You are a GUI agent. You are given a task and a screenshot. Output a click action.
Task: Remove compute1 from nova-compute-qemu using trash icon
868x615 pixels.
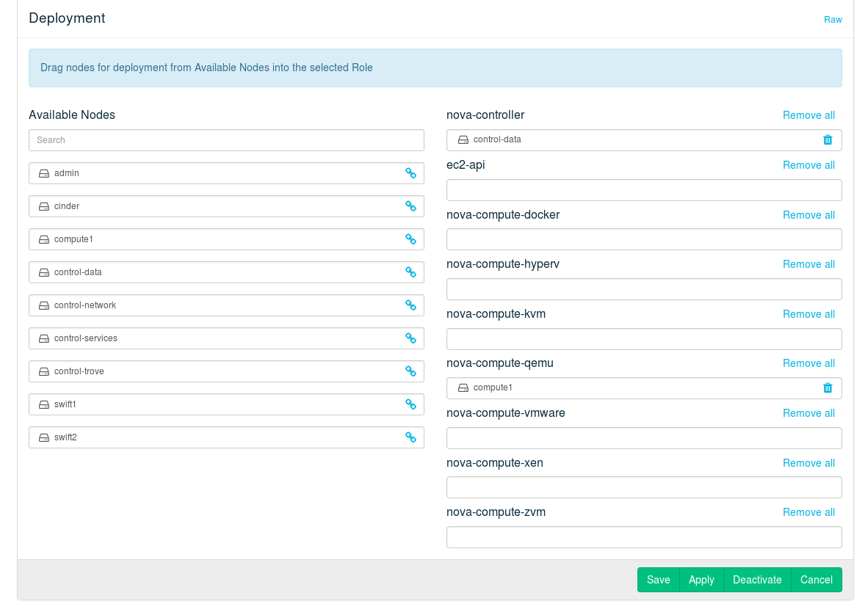[x=828, y=388]
